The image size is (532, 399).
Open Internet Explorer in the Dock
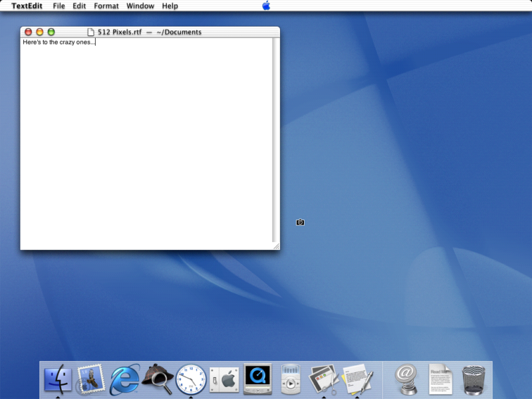(123, 379)
